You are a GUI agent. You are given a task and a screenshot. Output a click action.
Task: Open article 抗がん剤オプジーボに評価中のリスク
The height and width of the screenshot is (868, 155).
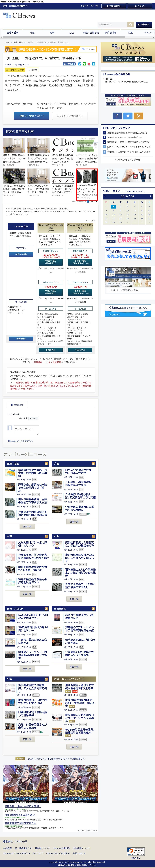pos(32,544)
